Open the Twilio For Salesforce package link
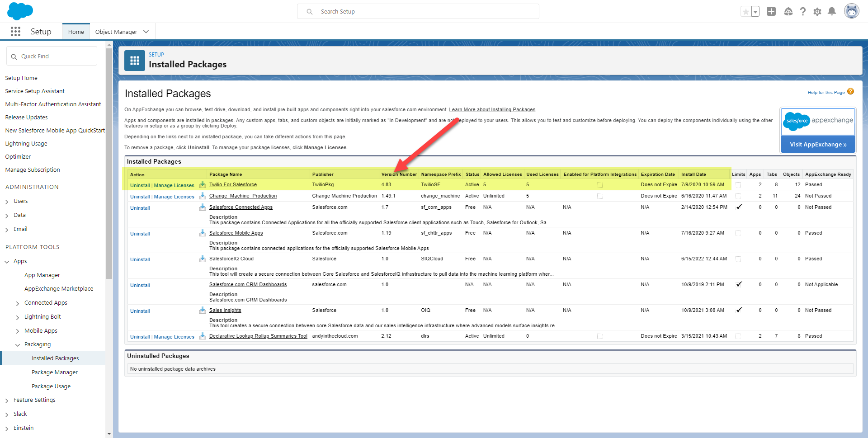 (x=233, y=184)
